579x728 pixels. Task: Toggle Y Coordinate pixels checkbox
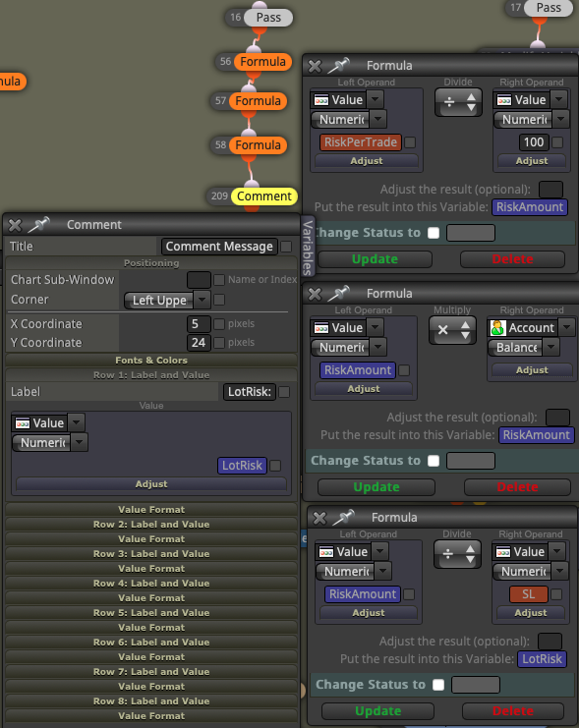coord(219,343)
